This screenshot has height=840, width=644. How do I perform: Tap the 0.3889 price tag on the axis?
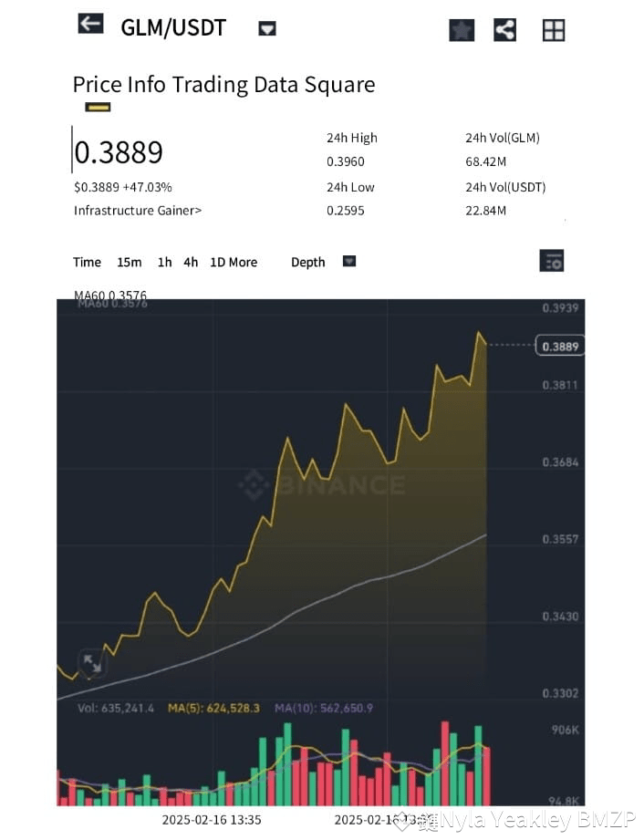tap(559, 346)
